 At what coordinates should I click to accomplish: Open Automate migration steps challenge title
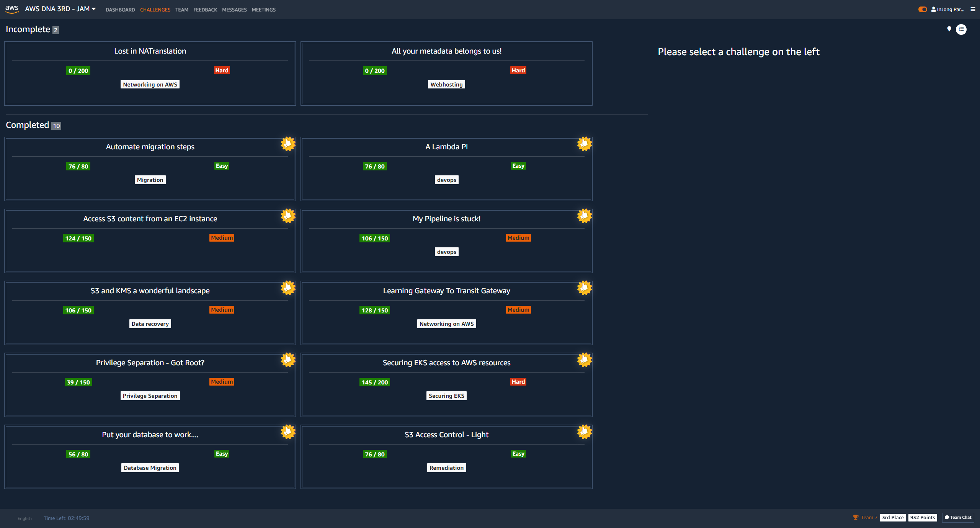point(150,147)
